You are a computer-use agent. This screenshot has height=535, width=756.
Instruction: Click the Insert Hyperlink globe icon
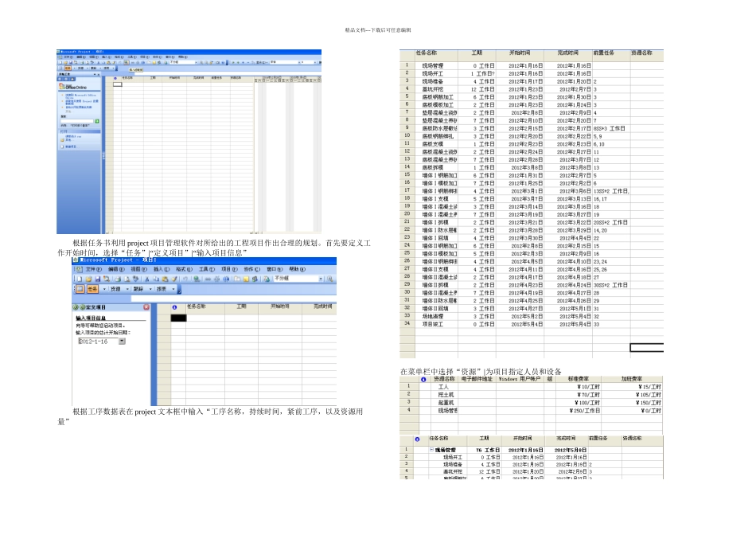pos(197,279)
